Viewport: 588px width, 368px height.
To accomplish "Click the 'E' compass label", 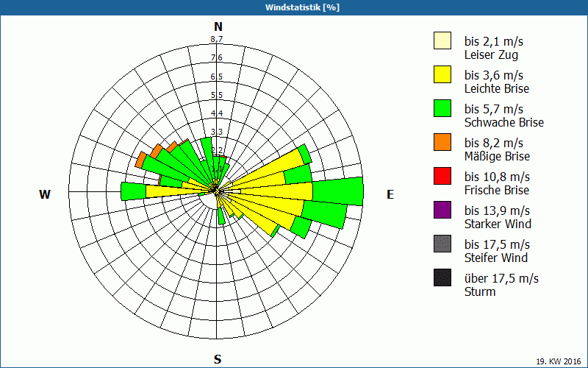I will pyautogui.click(x=390, y=194).
